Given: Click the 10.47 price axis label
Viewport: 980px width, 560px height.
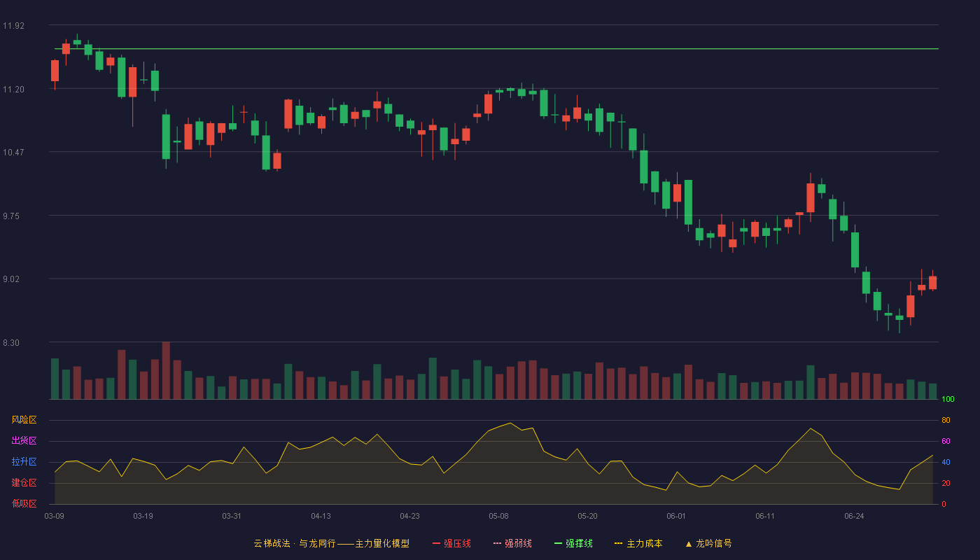Looking at the screenshot, I should click(13, 153).
